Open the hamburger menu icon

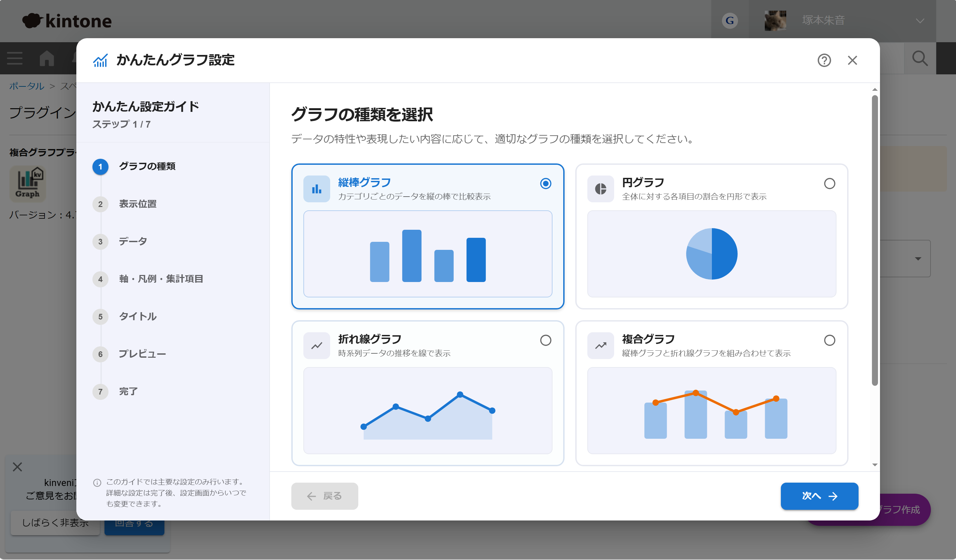click(15, 58)
